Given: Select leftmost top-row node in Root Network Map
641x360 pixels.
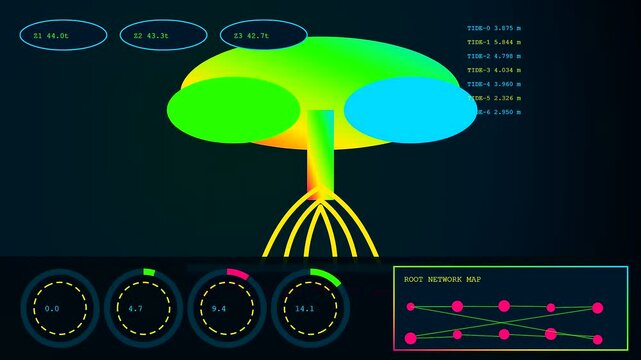Looking at the screenshot, I should click(x=410, y=306).
